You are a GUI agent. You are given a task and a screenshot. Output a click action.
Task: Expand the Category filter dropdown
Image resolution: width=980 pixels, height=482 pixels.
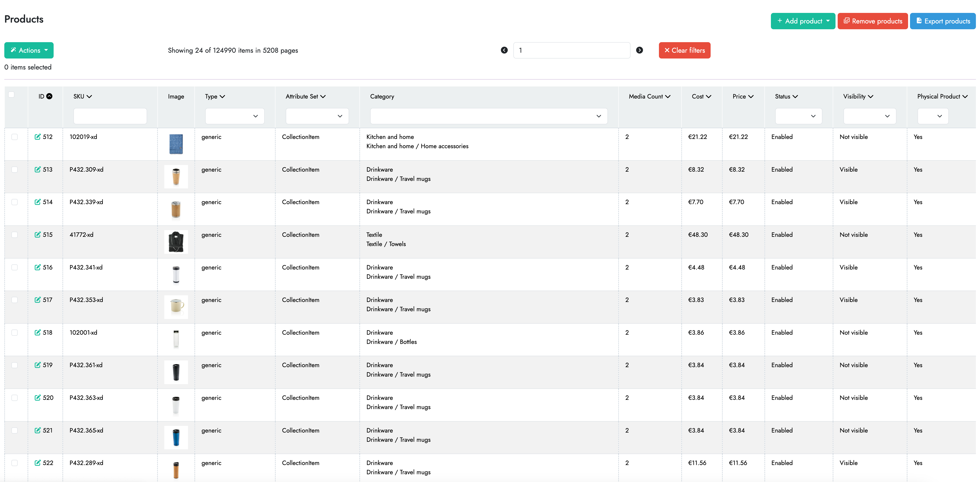(488, 116)
